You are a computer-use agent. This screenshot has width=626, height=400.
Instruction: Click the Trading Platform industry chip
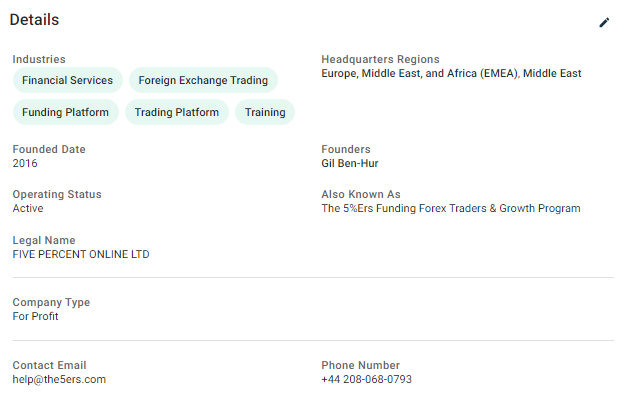(177, 112)
